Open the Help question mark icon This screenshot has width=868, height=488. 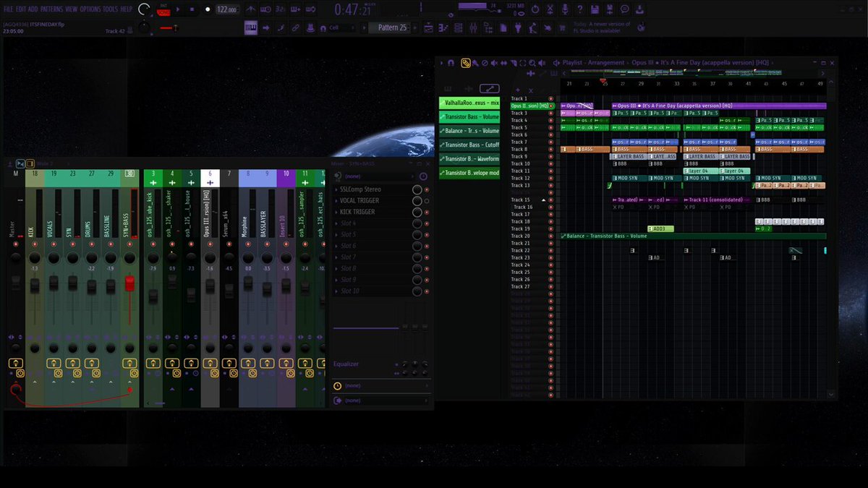pos(579,9)
